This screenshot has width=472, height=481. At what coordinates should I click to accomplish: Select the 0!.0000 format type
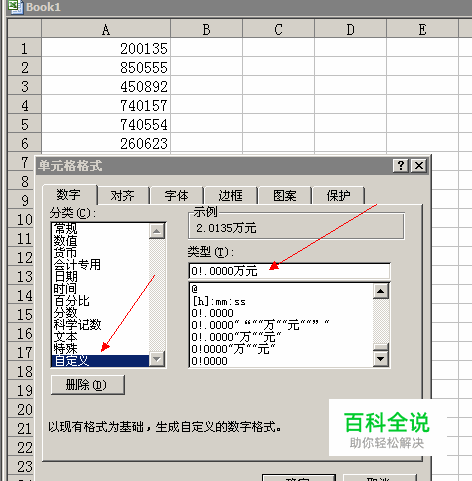pos(282,313)
